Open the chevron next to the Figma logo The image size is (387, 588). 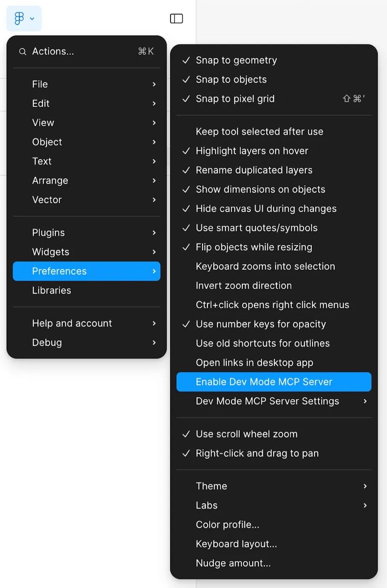[31, 18]
